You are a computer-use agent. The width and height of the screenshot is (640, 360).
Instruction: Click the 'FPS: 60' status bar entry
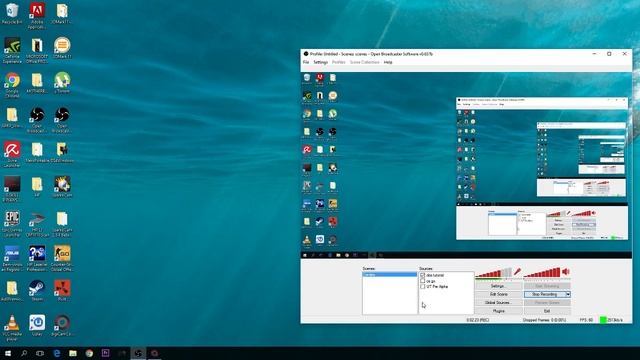click(586, 320)
